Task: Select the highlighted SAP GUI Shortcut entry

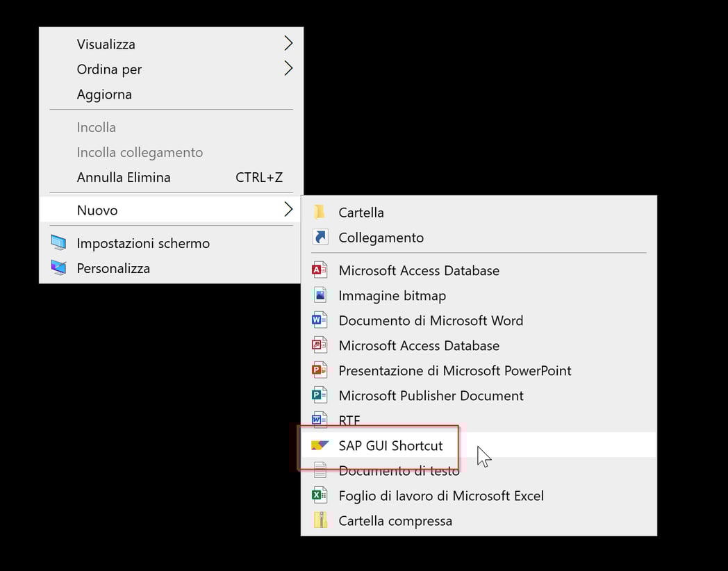Action: click(x=391, y=445)
